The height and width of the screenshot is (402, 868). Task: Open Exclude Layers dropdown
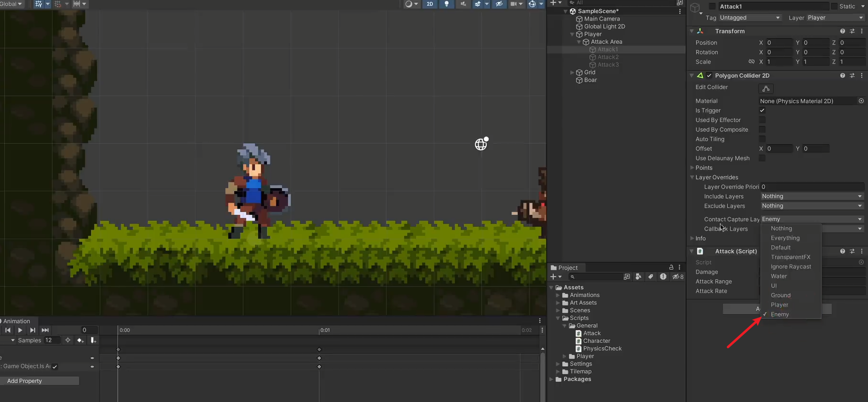(812, 206)
